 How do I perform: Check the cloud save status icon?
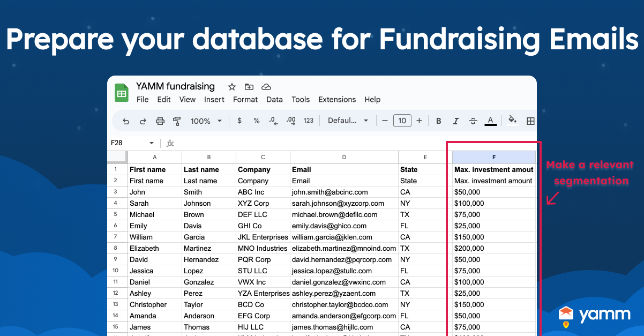(266, 87)
